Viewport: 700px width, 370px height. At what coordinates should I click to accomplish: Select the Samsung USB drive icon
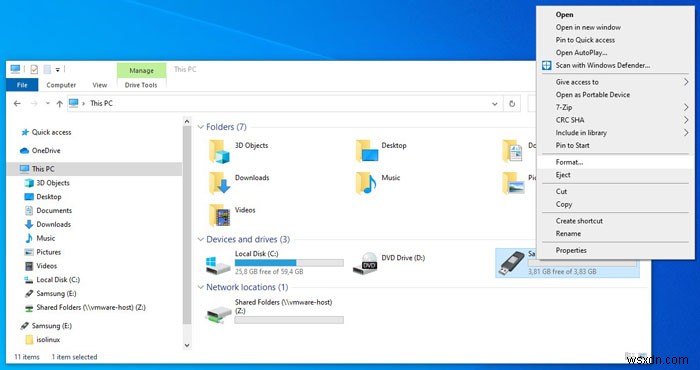(511, 263)
